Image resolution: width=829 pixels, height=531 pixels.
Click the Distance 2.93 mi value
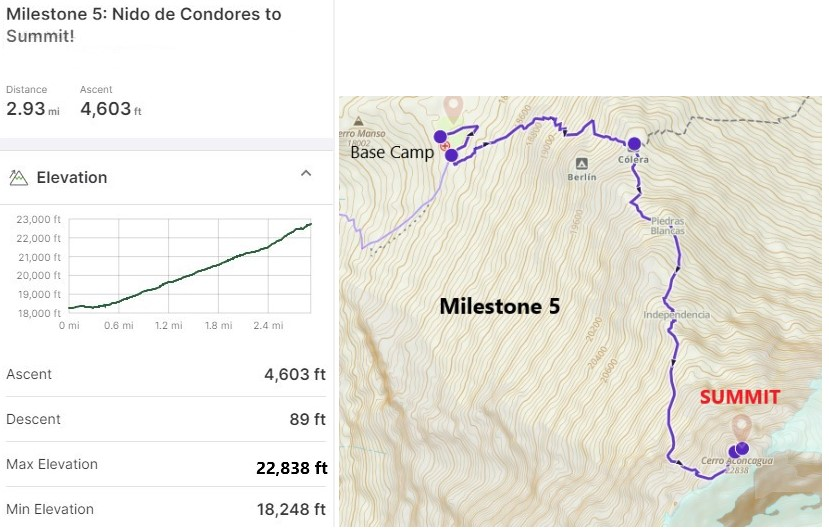[x=33, y=109]
